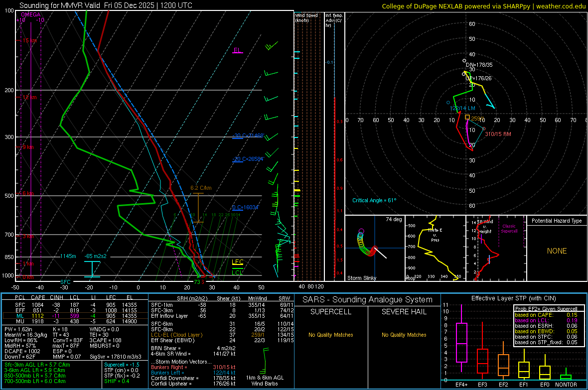The image size is (588, 390).
Task: Click 'No Quality Matches' under SUPERCELL
Action: pos(331,335)
